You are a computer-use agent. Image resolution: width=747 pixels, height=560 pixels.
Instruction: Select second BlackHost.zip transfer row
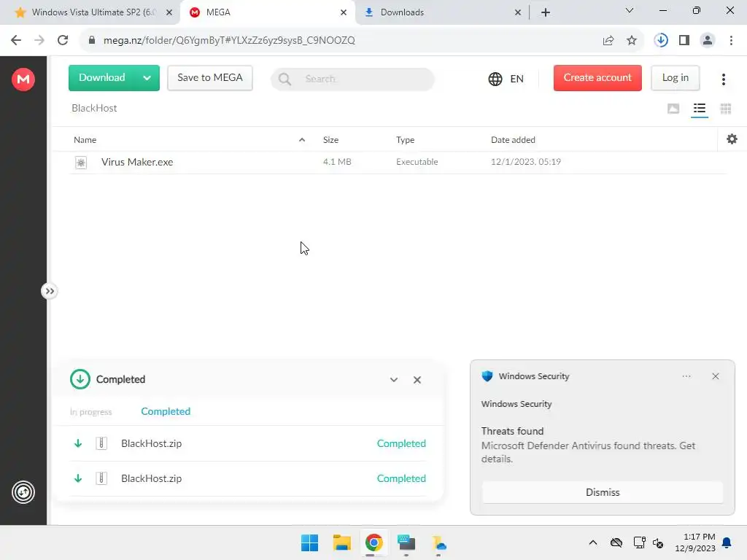(x=248, y=478)
